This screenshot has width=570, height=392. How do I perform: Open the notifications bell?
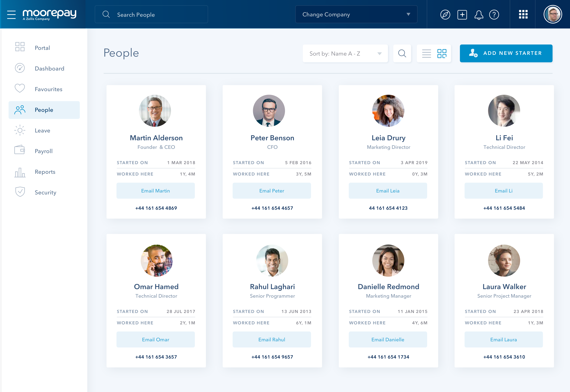[479, 15]
